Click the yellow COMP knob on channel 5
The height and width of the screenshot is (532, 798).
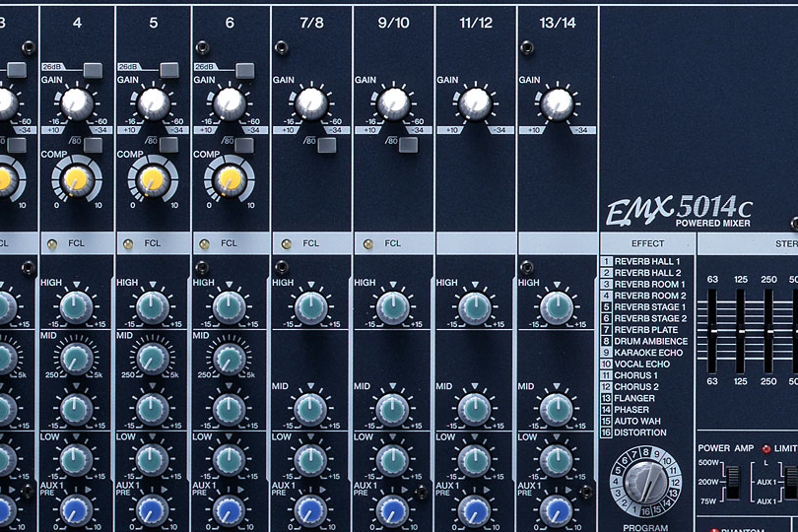(153, 179)
